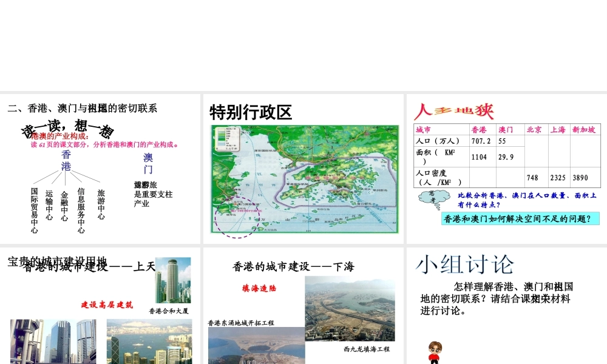Click the blue 澳门 label
The height and width of the screenshot is (364, 607).
[148, 164]
